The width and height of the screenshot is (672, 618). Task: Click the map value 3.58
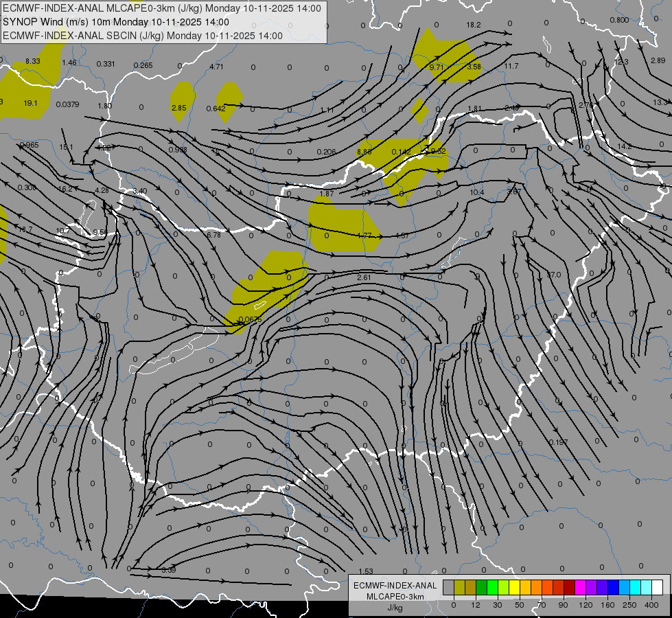474,67
